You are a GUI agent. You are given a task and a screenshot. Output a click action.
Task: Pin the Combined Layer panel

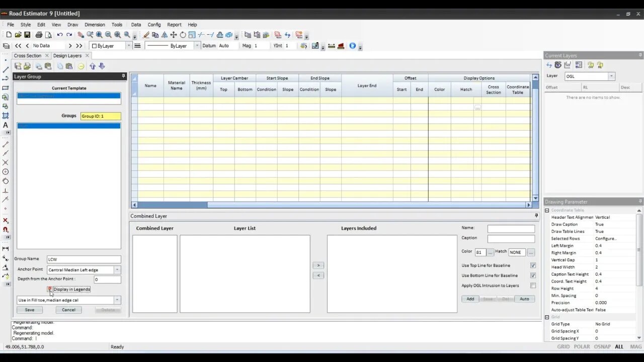point(536,216)
